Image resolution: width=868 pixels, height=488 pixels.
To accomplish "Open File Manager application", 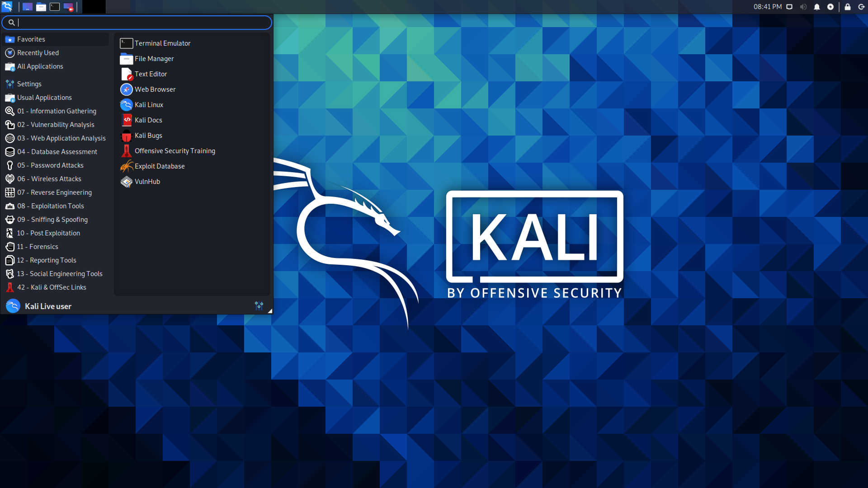I will [x=155, y=58].
